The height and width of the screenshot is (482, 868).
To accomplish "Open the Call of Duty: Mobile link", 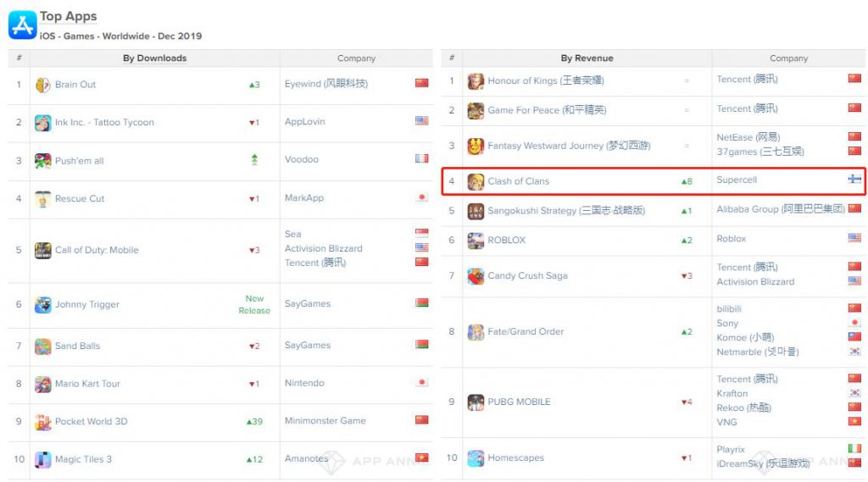I will pos(97,250).
